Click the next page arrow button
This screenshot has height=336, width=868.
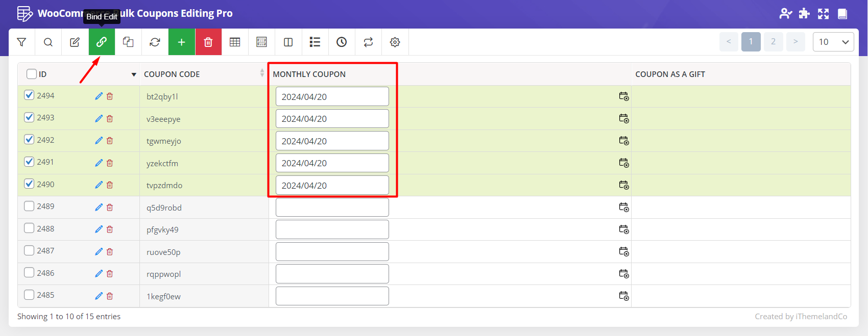tap(795, 42)
